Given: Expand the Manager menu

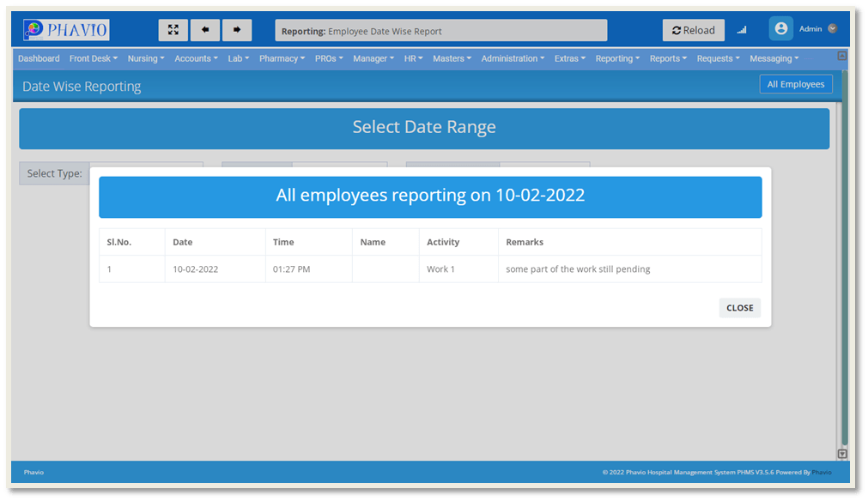Looking at the screenshot, I should [373, 58].
